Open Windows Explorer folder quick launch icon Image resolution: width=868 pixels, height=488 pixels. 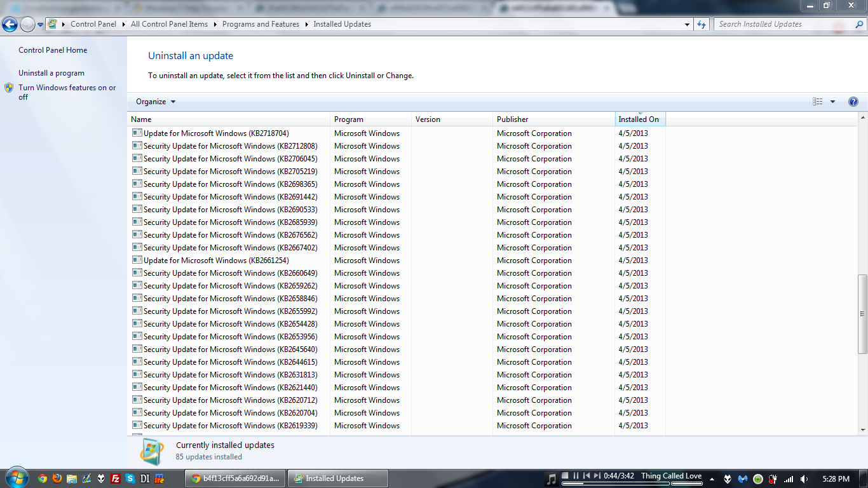(72, 478)
